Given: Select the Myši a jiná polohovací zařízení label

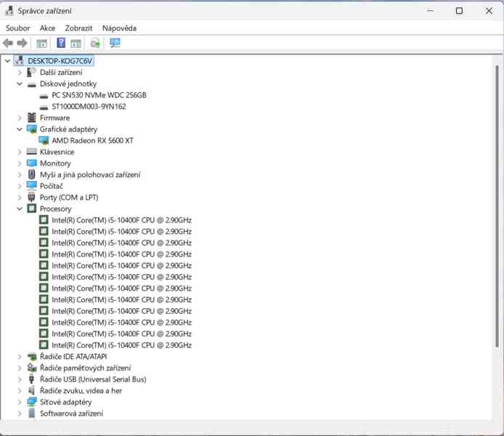Looking at the screenshot, I should pos(90,174).
